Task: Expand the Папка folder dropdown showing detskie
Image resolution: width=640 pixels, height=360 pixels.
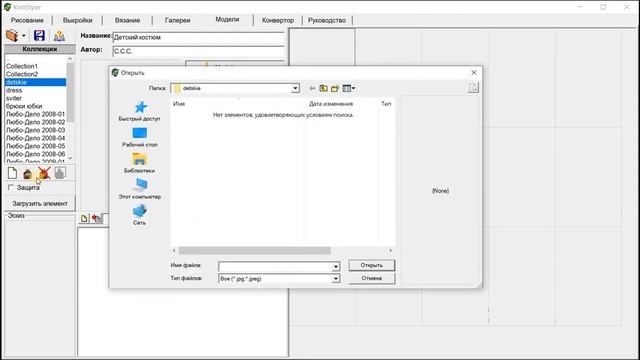Action: pos(295,88)
